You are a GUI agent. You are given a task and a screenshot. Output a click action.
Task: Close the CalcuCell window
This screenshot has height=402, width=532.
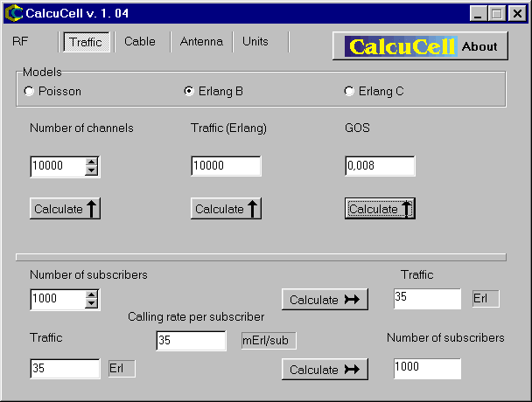tap(517, 14)
